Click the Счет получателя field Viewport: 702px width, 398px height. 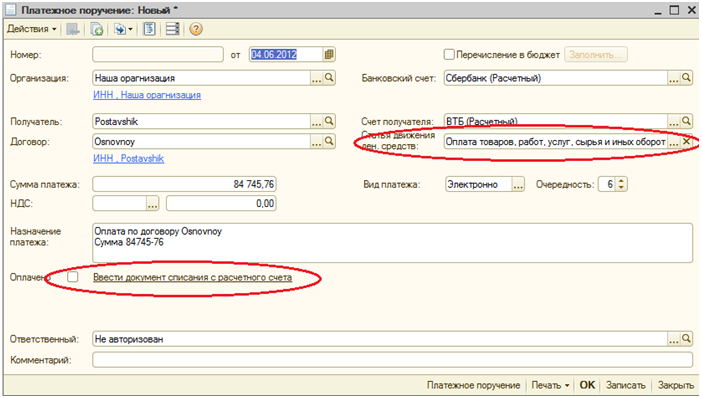[x=555, y=121]
